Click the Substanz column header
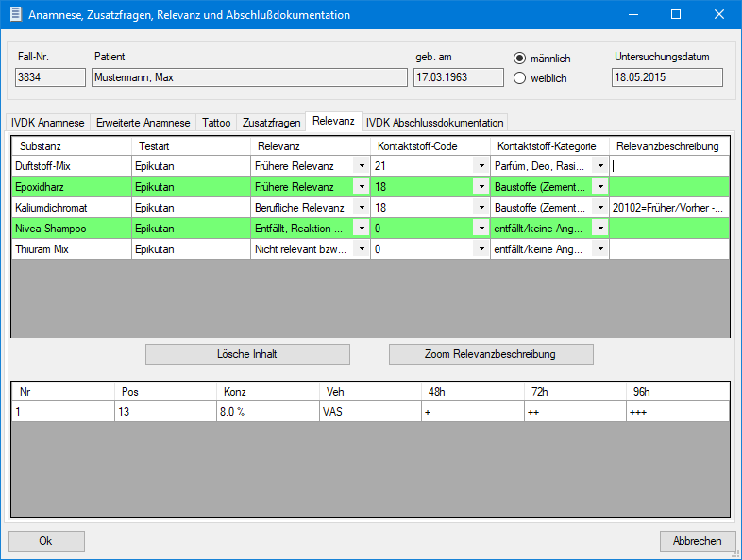 click(x=70, y=146)
